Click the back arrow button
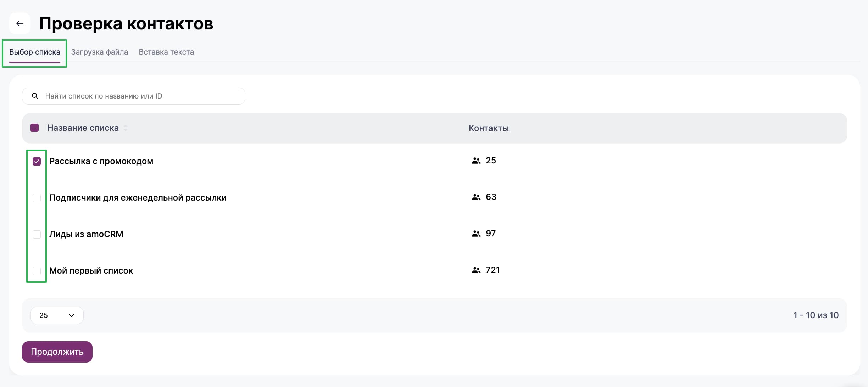The image size is (868, 387). pos(20,23)
